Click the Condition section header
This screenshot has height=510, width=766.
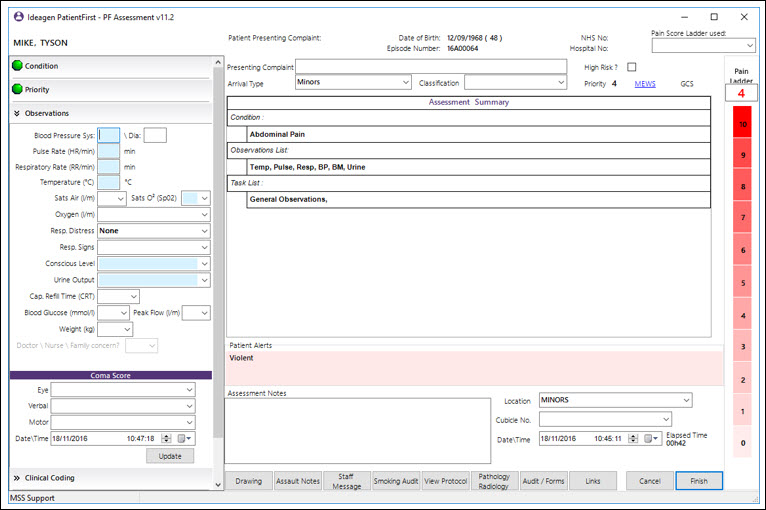coord(111,66)
